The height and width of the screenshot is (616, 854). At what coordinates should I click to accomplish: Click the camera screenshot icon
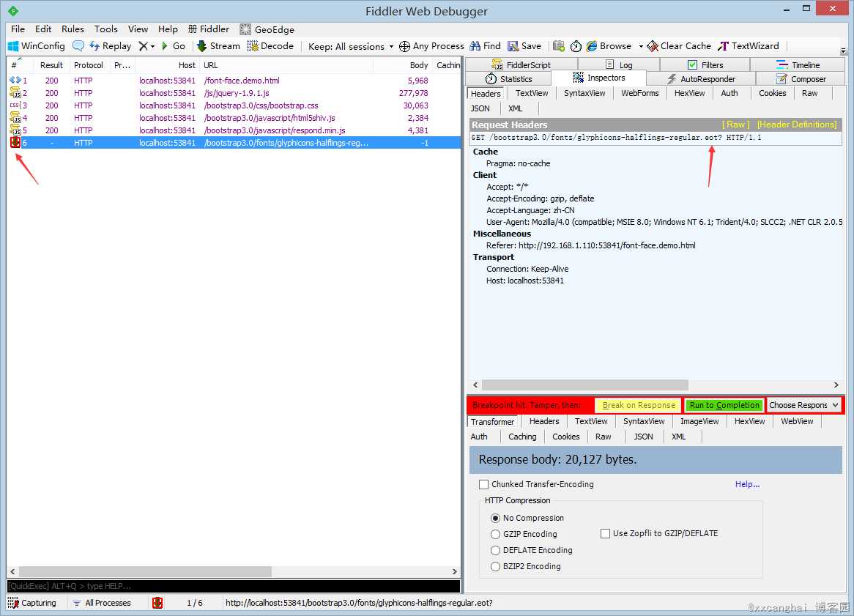pos(558,46)
